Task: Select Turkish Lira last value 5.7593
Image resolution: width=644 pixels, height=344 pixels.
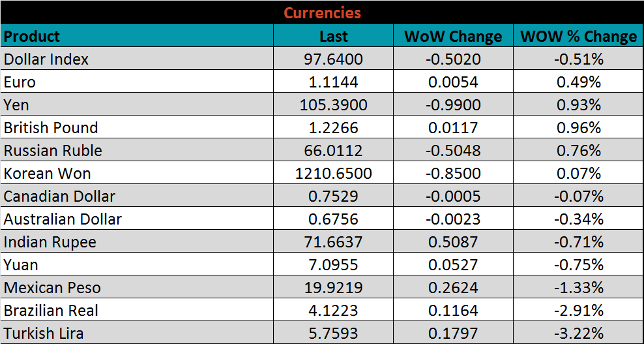Action: [333, 334]
